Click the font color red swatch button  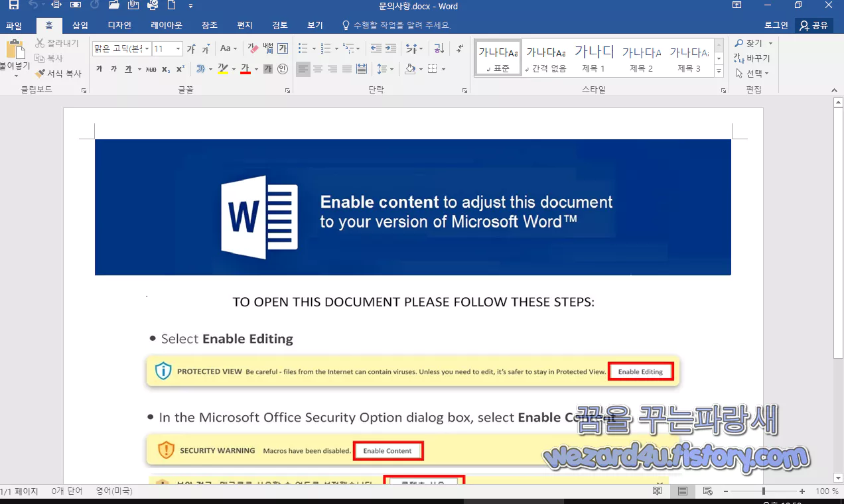(245, 69)
